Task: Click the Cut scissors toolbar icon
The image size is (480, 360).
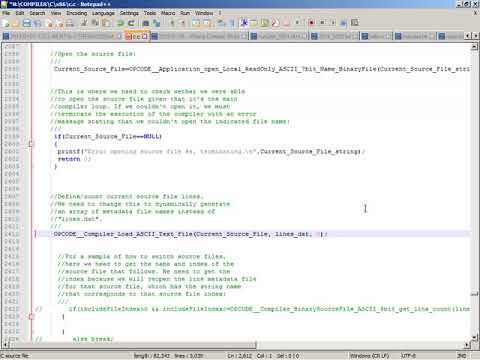Action: point(84,23)
